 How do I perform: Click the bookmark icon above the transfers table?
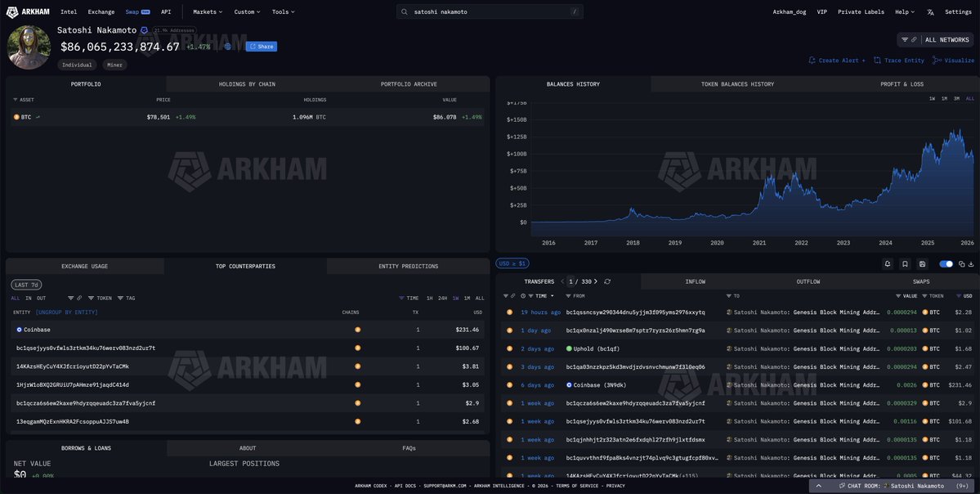[905, 264]
